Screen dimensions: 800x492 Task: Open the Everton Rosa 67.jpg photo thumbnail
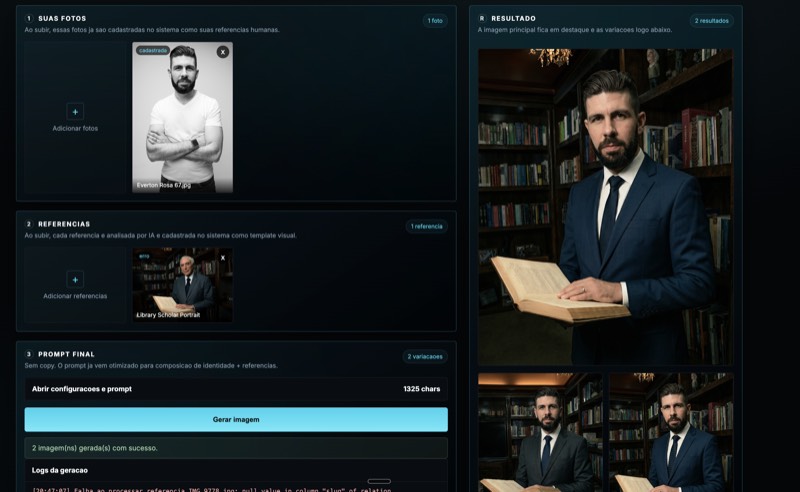click(182, 117)
